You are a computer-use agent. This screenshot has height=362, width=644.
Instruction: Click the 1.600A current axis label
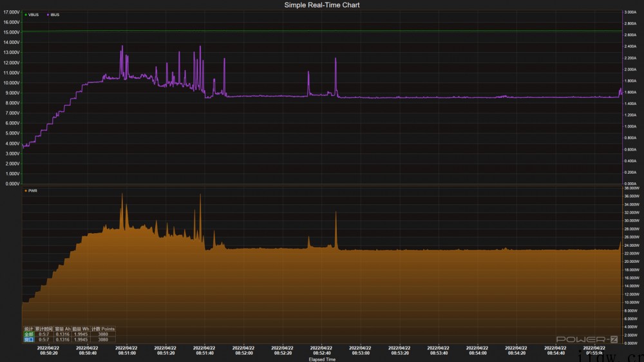tap(630, 93)
